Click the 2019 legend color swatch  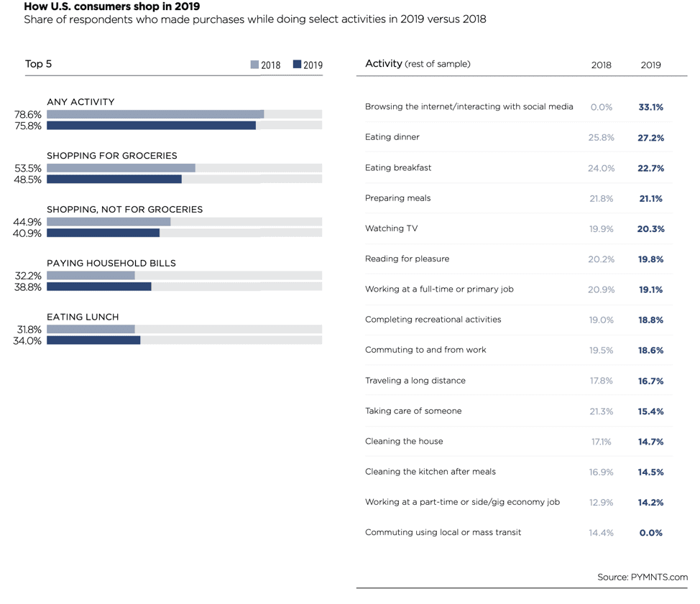297,65
